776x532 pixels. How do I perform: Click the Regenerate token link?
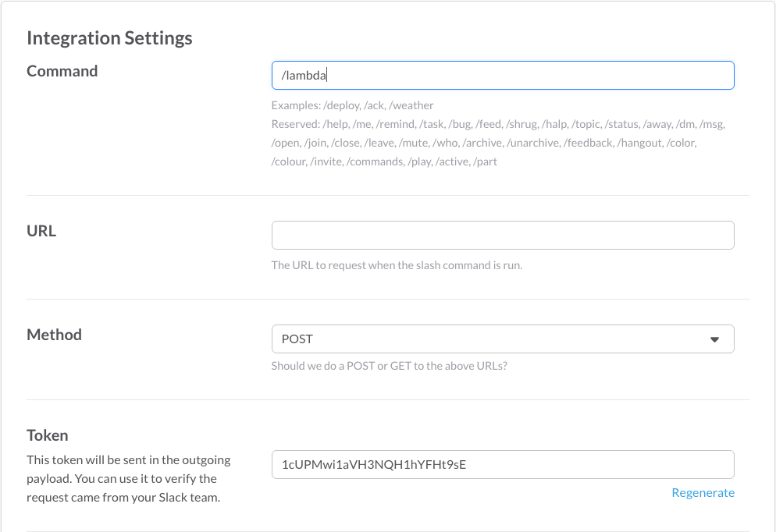point(703,492)
